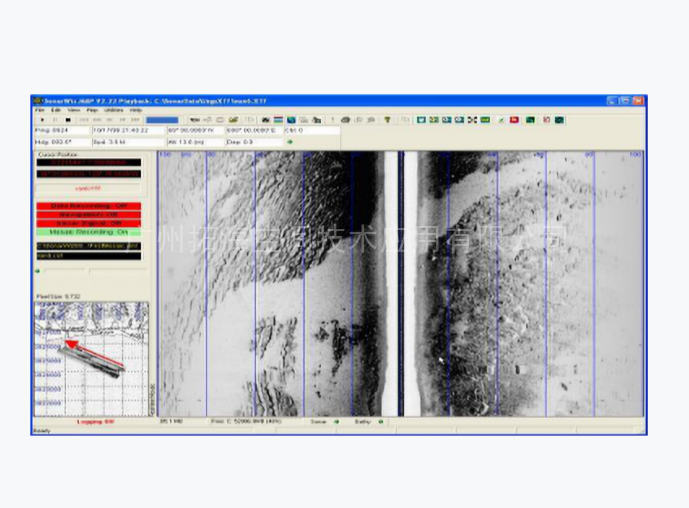Click the Sonar Signal: Off red bar
Viewport: 689px width, 508px height.
(x=88, y=221)
